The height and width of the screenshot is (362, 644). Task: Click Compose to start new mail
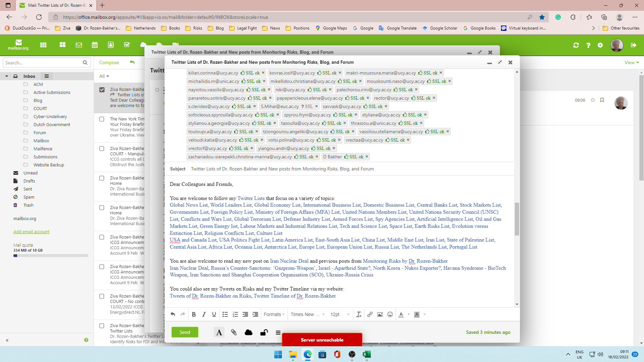coord(109,62)
